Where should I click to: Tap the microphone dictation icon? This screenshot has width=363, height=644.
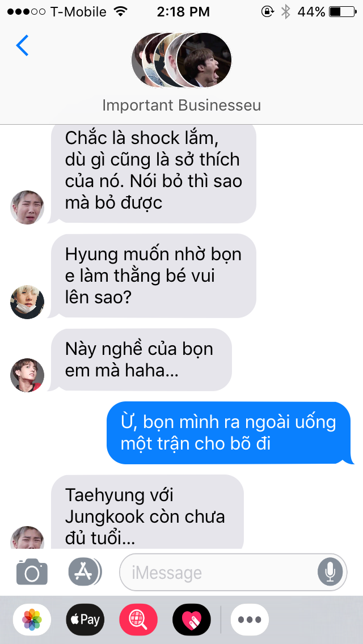330,571
